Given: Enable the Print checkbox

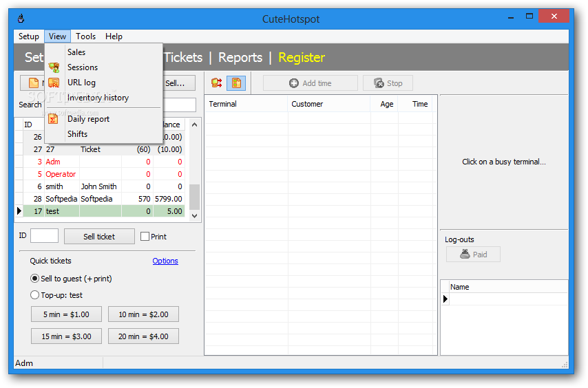Looking at the screenshot, I should pyautogui.click(x=145, y=237).
